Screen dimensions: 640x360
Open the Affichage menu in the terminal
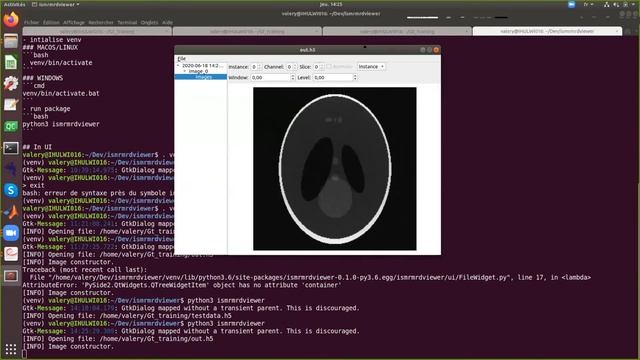point(74,22)
